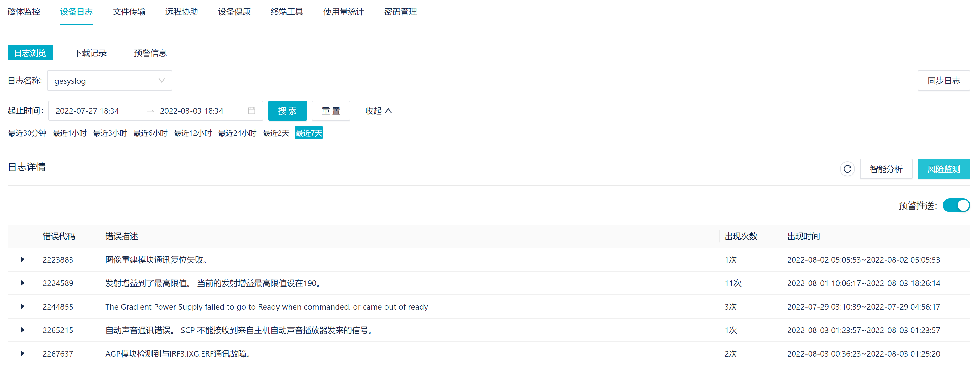Toggle the 预警推送 alert push switch

pos(956,205)
